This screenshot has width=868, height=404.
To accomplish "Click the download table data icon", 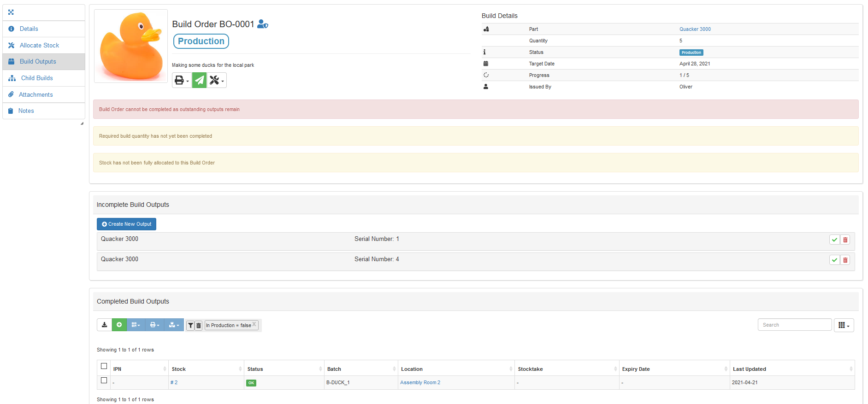I will 105,325.
